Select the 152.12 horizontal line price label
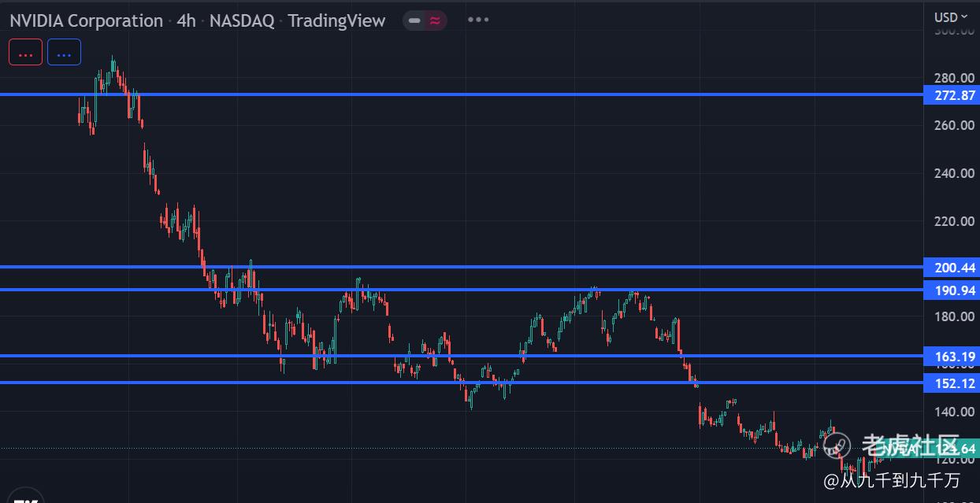The image size is (980, 503). [x=951, y=383]
